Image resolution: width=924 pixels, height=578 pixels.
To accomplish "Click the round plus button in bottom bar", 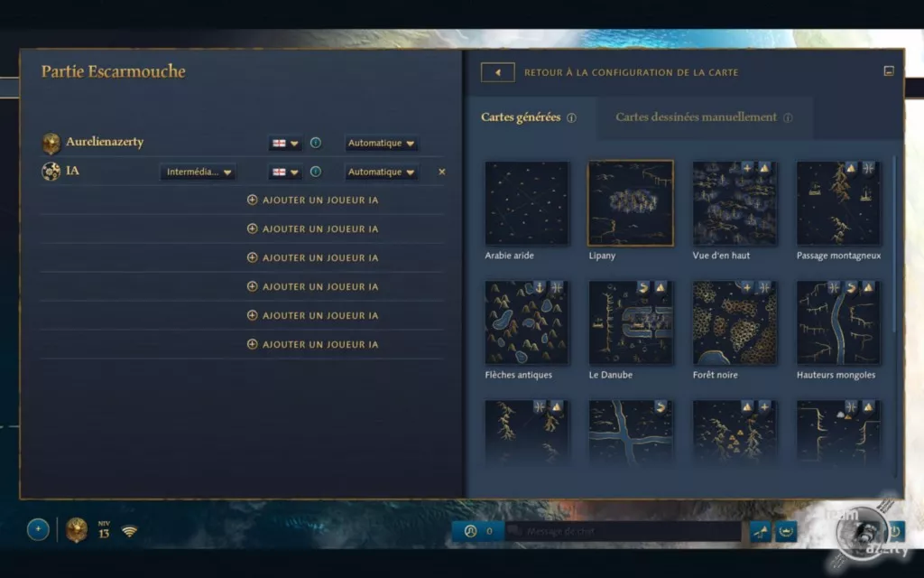I will [x=38, y=529].
